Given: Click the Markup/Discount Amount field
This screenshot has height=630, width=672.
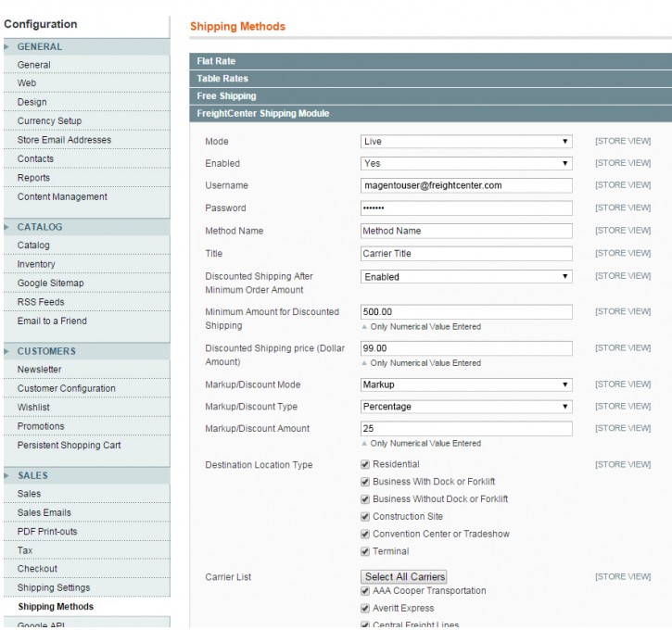Looking at the screenshot, I should tap(466, 429).
